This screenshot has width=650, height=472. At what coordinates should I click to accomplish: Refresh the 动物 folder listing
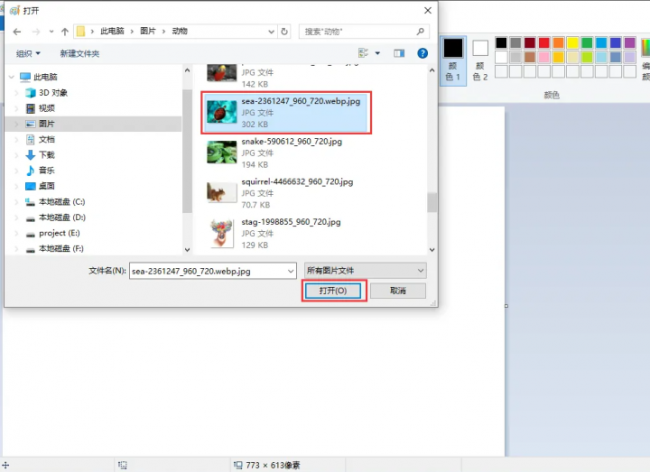coord(284,31)
